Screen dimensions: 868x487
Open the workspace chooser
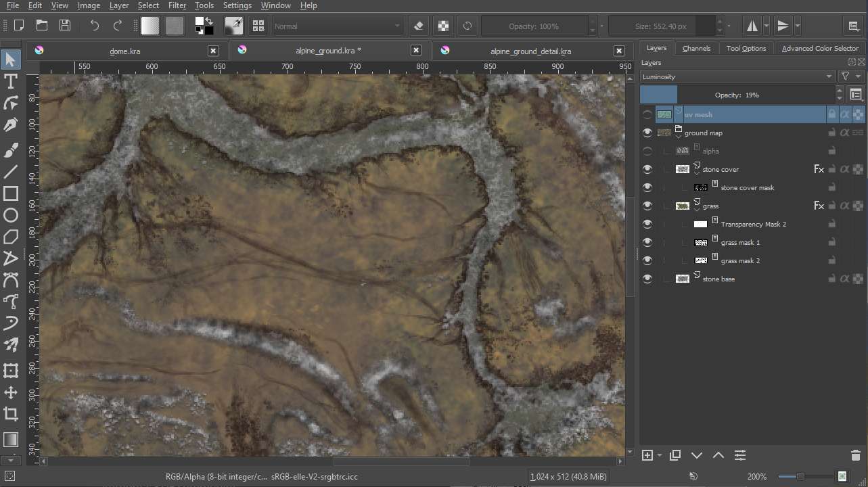click(854, 26)
